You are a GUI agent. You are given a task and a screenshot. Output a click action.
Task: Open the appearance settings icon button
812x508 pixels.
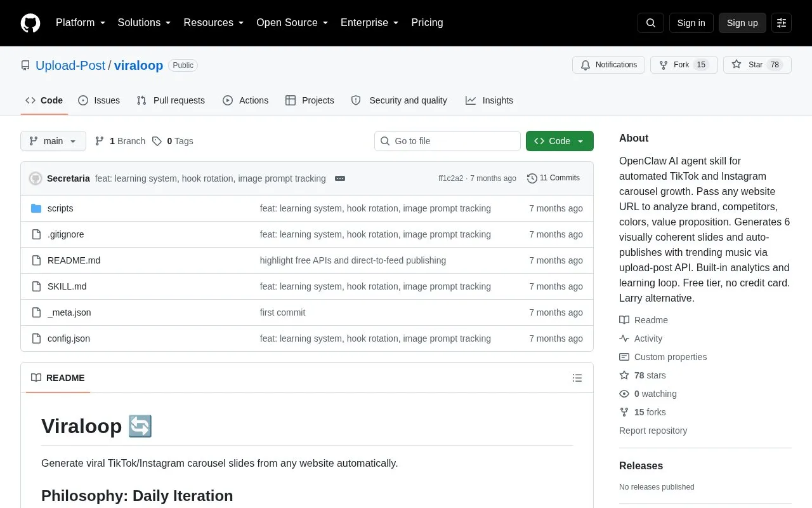[782, 23]
